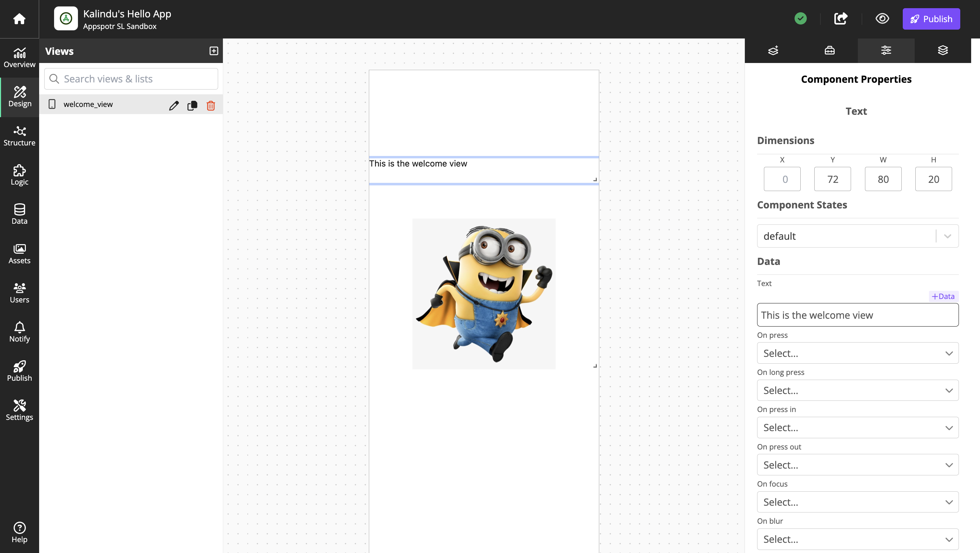Open the Settings section

click(x=19, y=411)
